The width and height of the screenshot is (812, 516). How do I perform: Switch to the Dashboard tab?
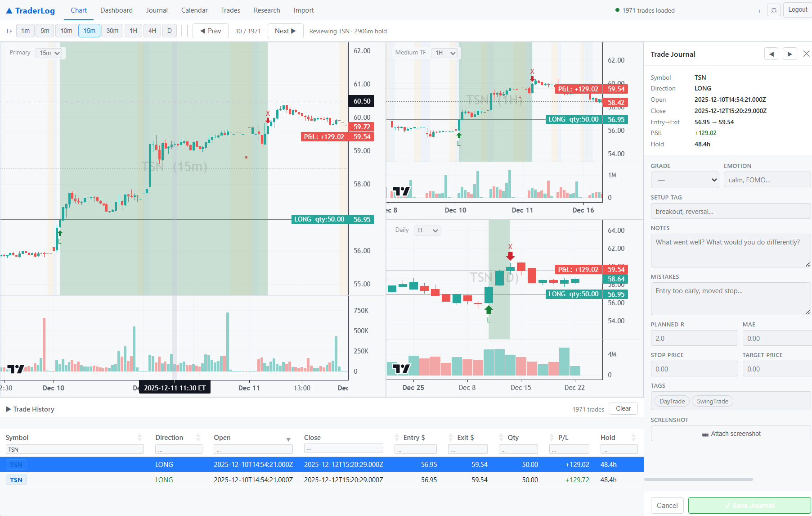[x=116, y=10]
